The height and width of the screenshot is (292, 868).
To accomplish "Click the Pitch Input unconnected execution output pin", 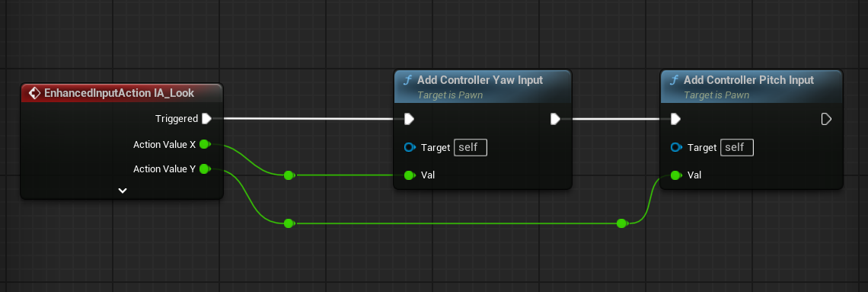I will [826, 119].
